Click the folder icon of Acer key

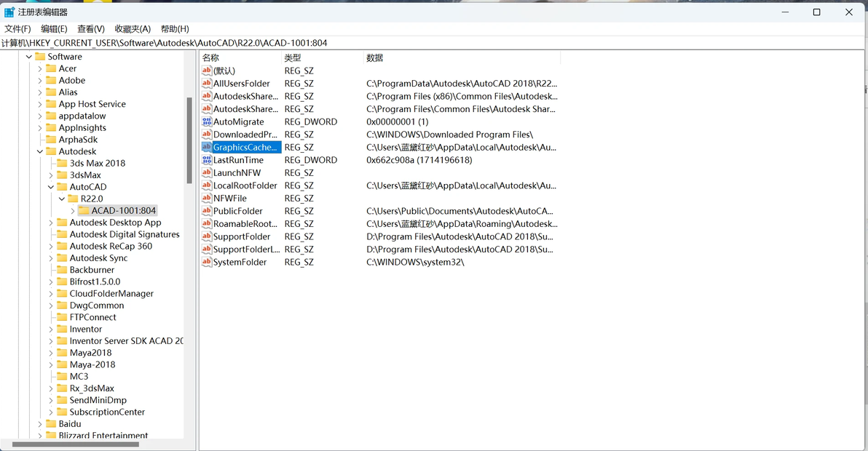pyautogui.click(x=51, y=68)
